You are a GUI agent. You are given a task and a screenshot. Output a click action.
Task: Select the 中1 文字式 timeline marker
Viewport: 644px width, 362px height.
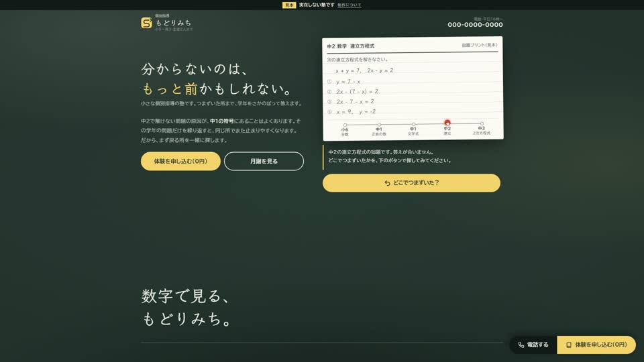pyautogui.click(x=413, y=124)
